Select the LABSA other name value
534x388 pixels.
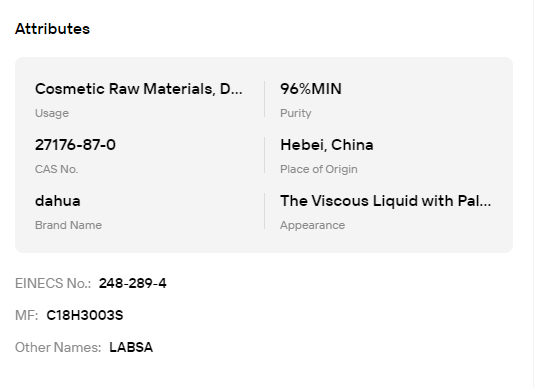click(131, 347)
